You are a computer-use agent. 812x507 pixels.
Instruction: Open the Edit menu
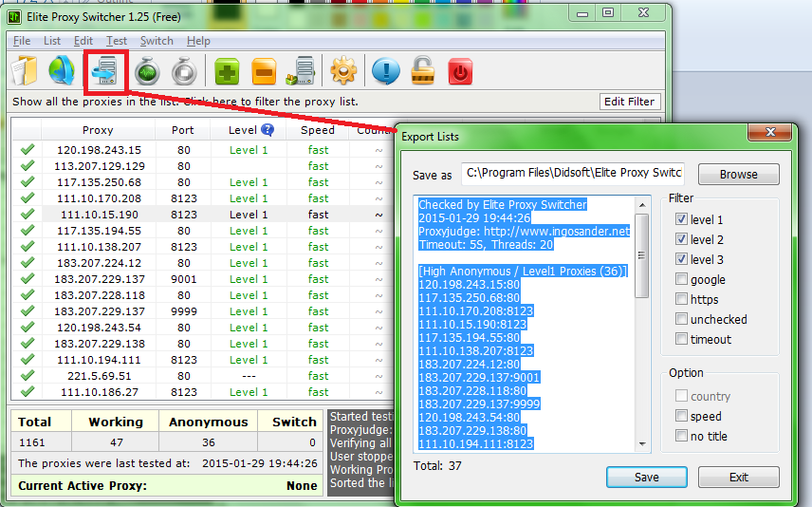pyautogui.click(x=83, y=41)
